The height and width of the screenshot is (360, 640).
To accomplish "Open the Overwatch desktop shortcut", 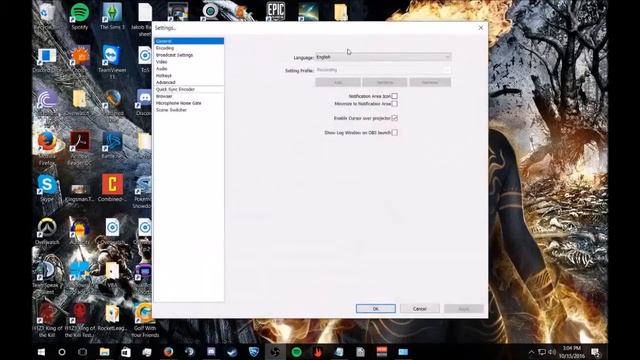I will 47,231.
